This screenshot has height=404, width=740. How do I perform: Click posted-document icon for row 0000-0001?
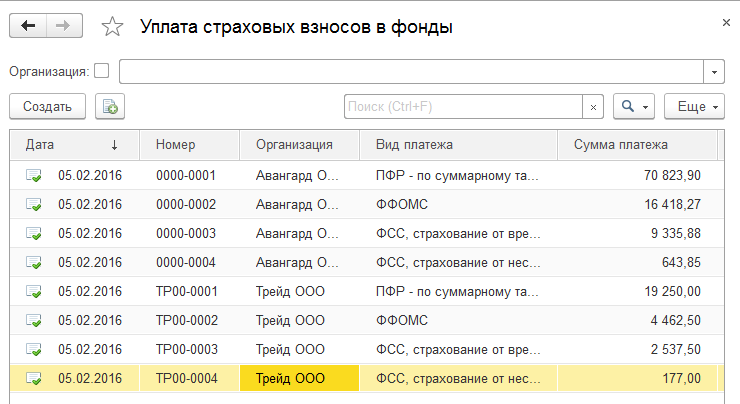click(x=34, y=176)
